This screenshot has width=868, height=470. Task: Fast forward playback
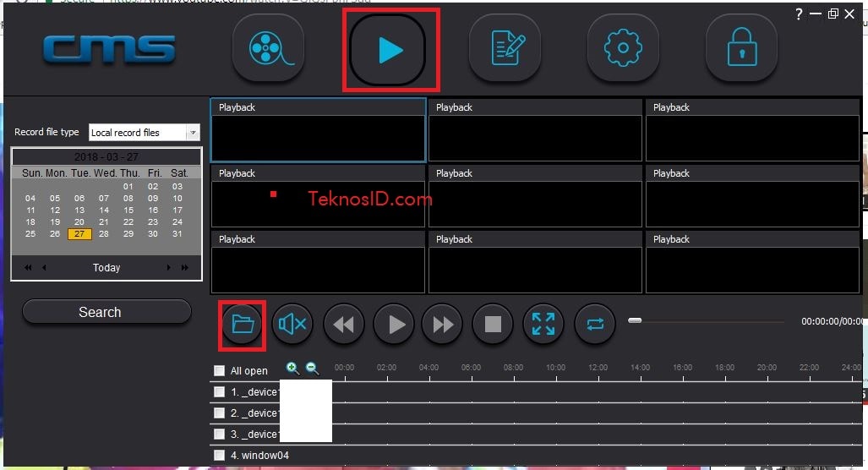[x=442, y=324]
